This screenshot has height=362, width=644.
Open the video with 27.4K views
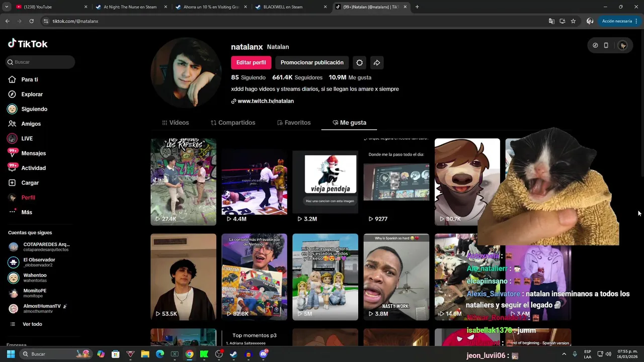coord(183,182)
